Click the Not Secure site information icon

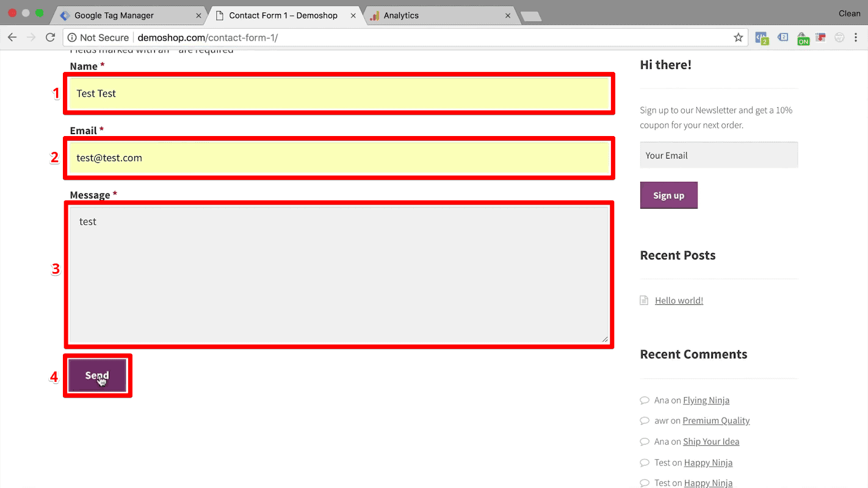coord(73,37)
